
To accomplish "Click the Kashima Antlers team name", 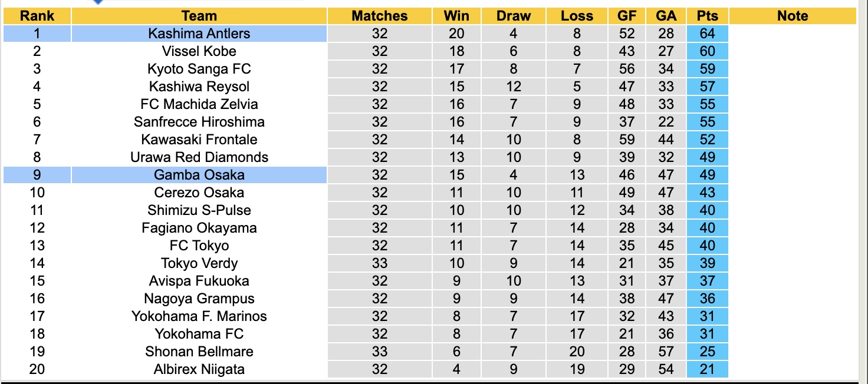I will point(199,34).
